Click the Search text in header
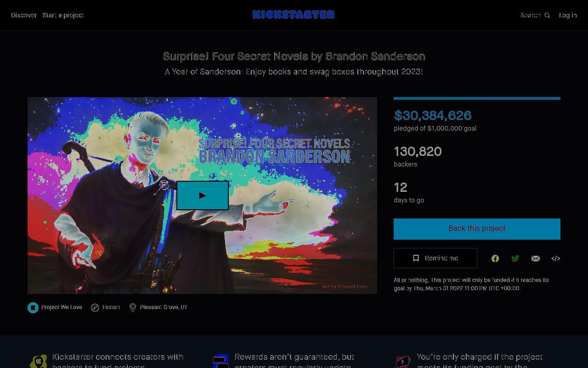This screenshot has height=368, width=588. click(531, 15)
